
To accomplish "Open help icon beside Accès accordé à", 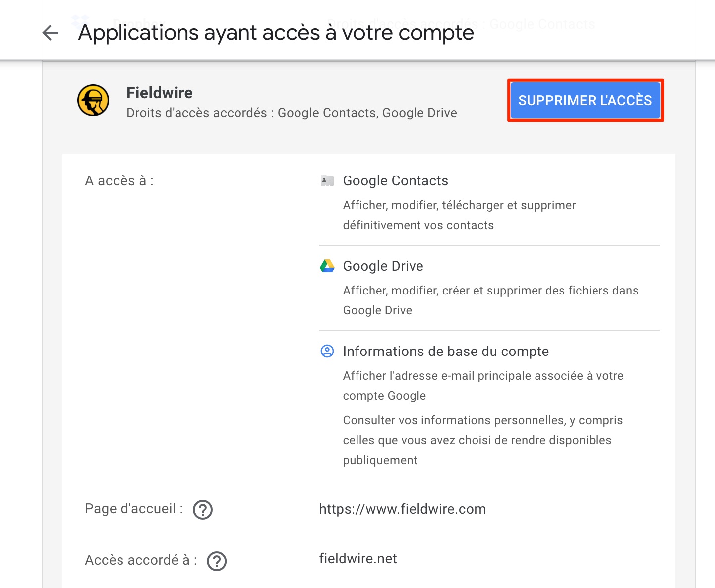I will (217, 561).
